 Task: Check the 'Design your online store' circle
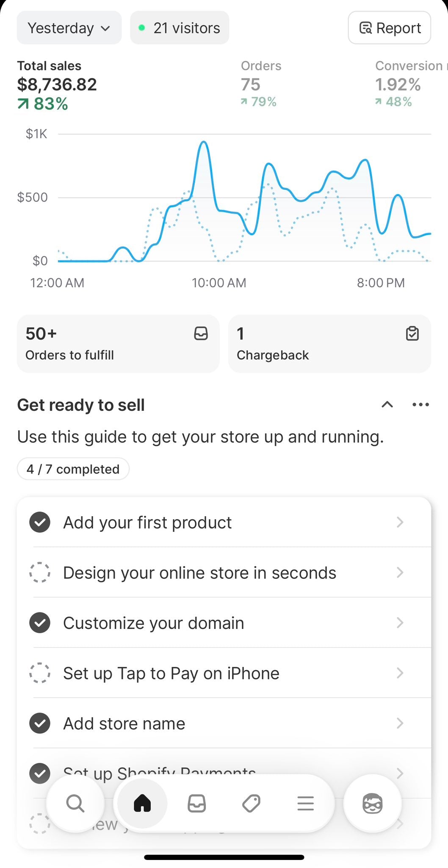(40, 572)
